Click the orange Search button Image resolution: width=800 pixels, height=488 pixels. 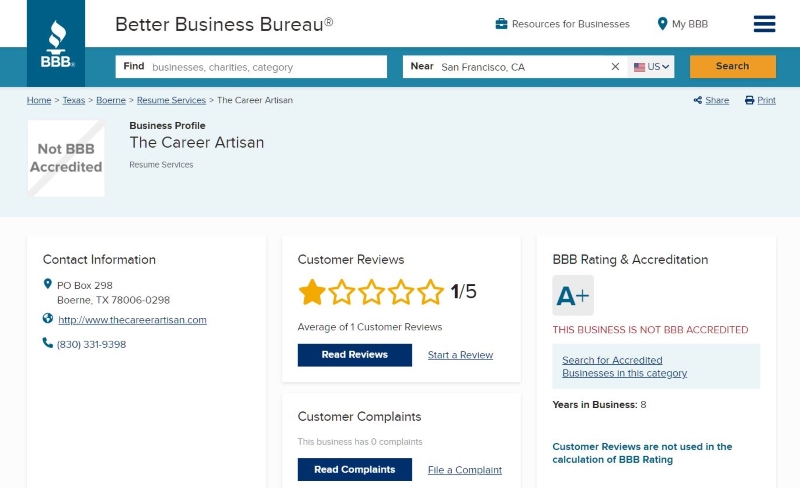coord(733,66)
